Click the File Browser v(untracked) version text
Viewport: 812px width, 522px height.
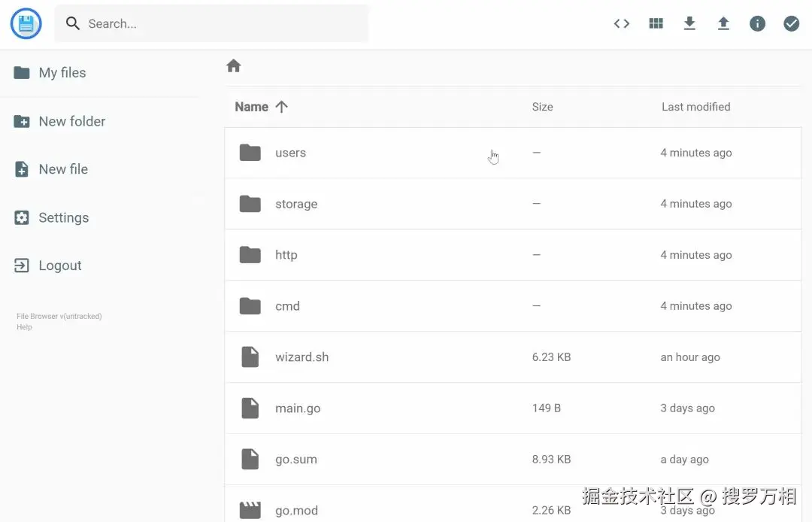(59, 316)
